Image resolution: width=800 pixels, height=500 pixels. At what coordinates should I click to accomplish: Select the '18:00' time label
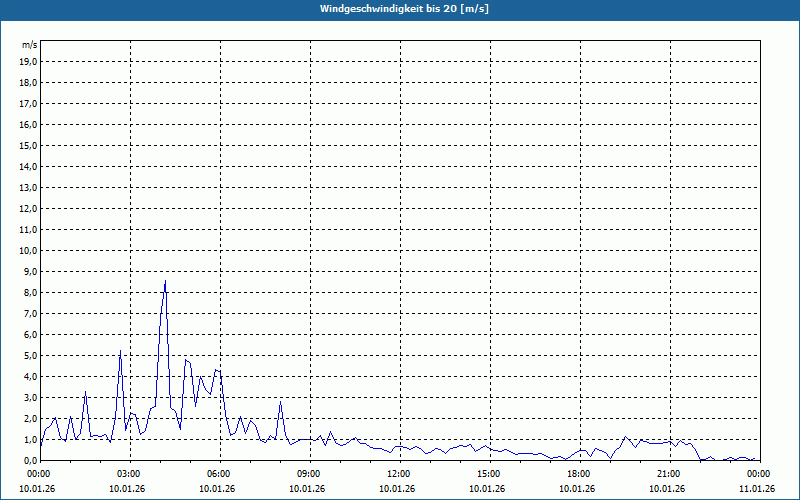click(x=580, y=474)
